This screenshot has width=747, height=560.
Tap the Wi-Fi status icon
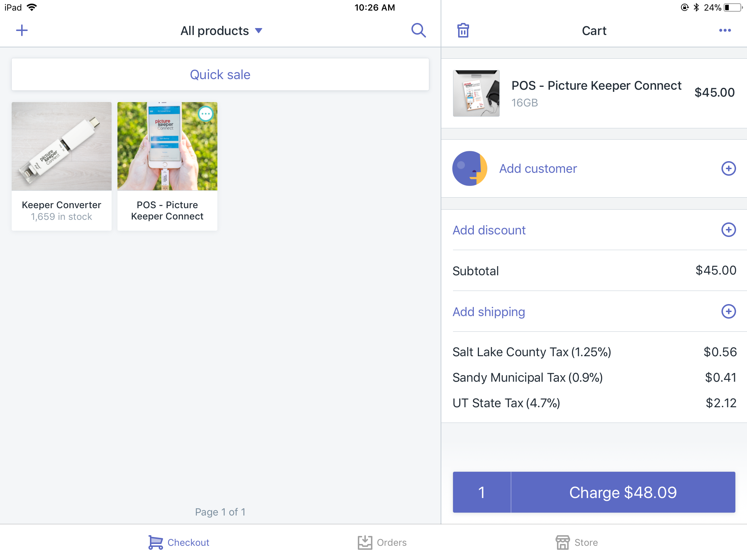[32, 7]
